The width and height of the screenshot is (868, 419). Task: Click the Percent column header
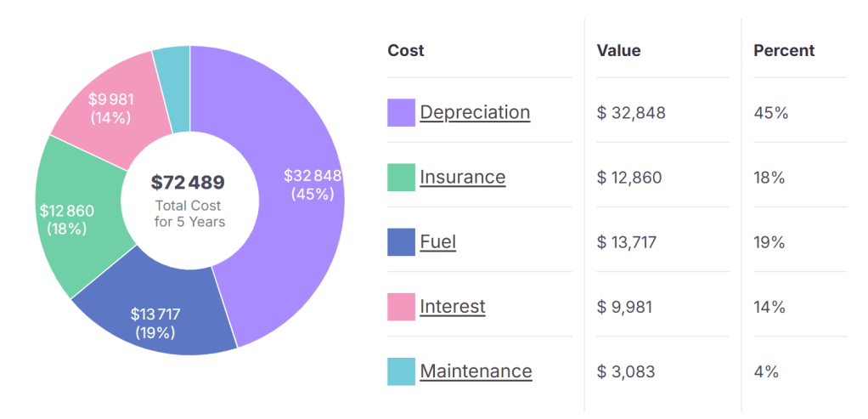[783, 51]
